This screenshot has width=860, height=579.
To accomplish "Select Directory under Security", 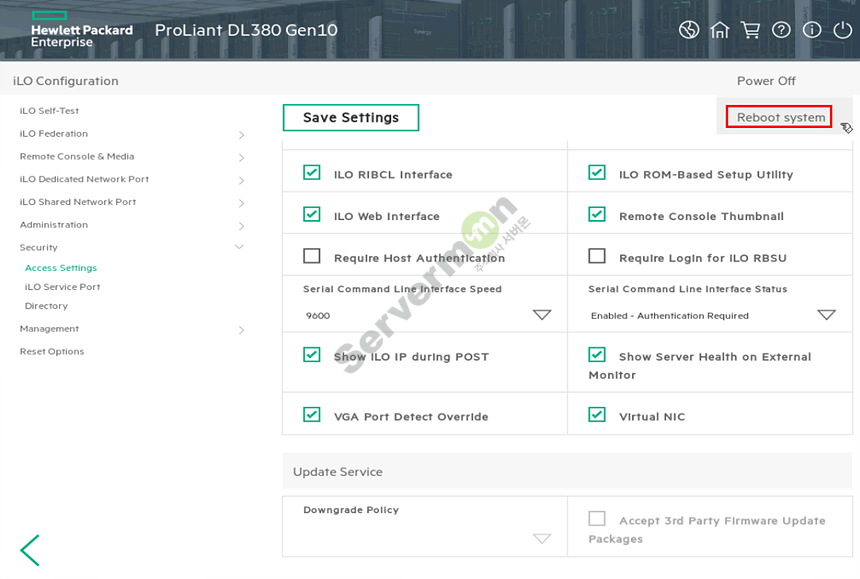I will pos(46,306).
